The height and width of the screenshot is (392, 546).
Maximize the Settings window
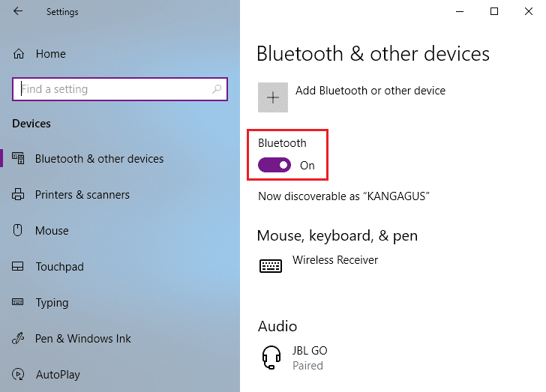(494, 11)
